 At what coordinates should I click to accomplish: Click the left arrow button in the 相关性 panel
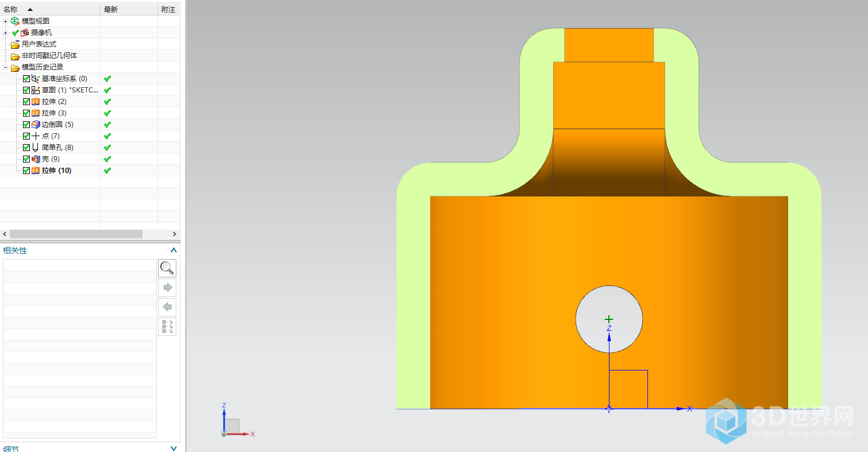(x=167, y=307)
